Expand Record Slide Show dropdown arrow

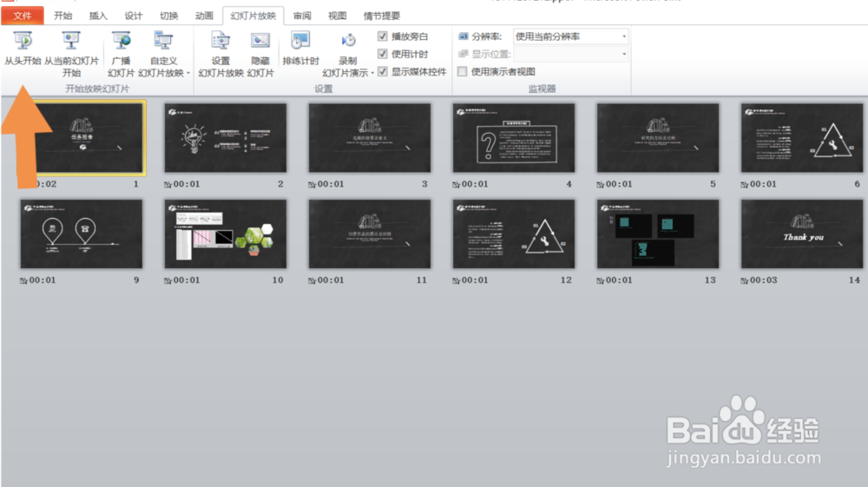point(372,73)
